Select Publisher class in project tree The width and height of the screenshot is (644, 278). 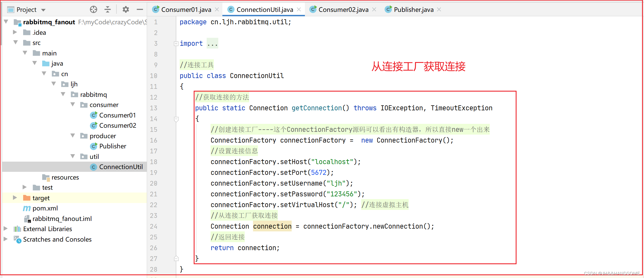point(113,146)
